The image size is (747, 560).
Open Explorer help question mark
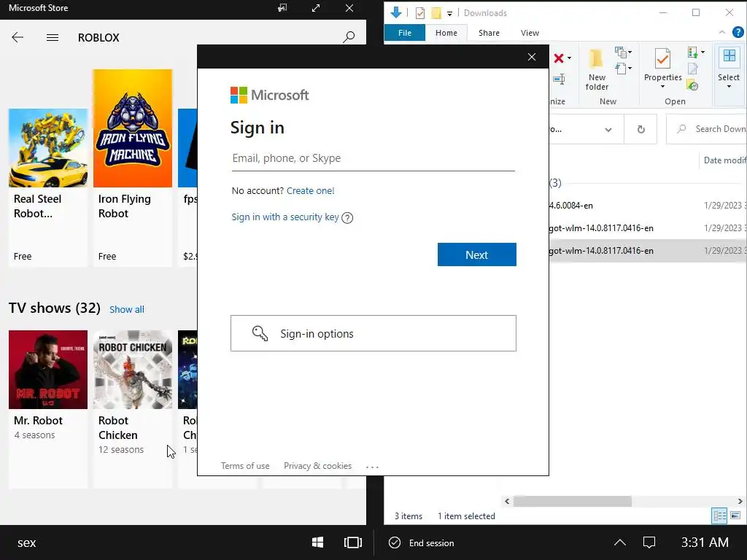(738, 32)
